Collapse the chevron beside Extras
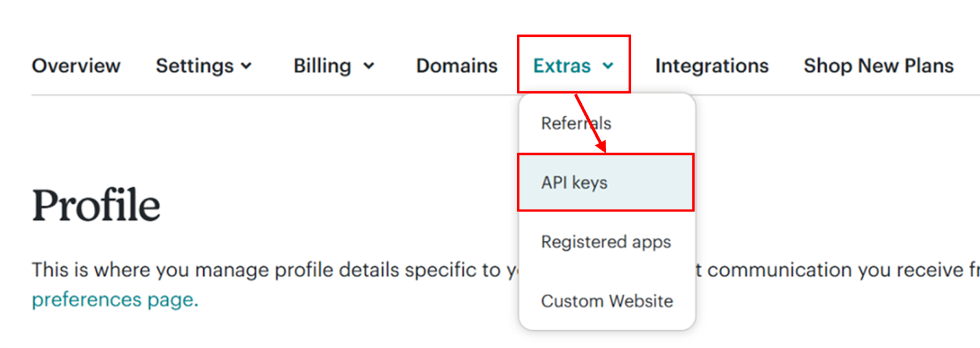Image resolution: width=980 pixels, height=348 pixels. pyautogui.click(x=608, y=66)
